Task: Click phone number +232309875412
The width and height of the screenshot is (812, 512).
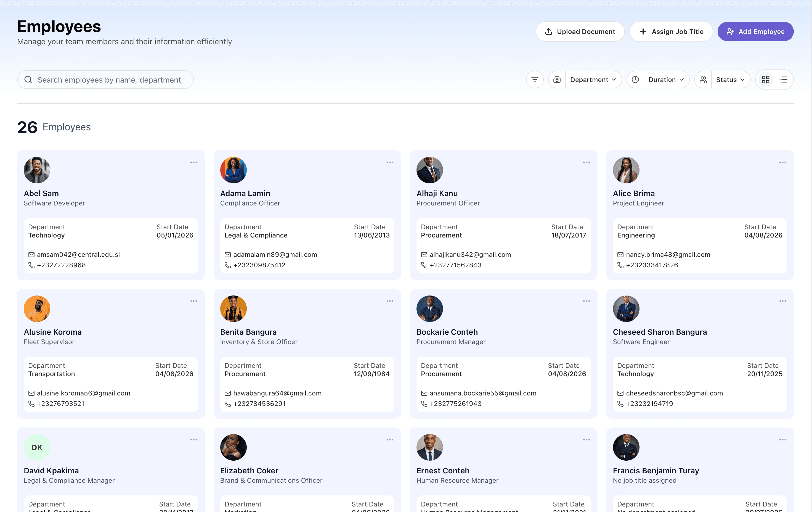Action: tap(259, 265)
